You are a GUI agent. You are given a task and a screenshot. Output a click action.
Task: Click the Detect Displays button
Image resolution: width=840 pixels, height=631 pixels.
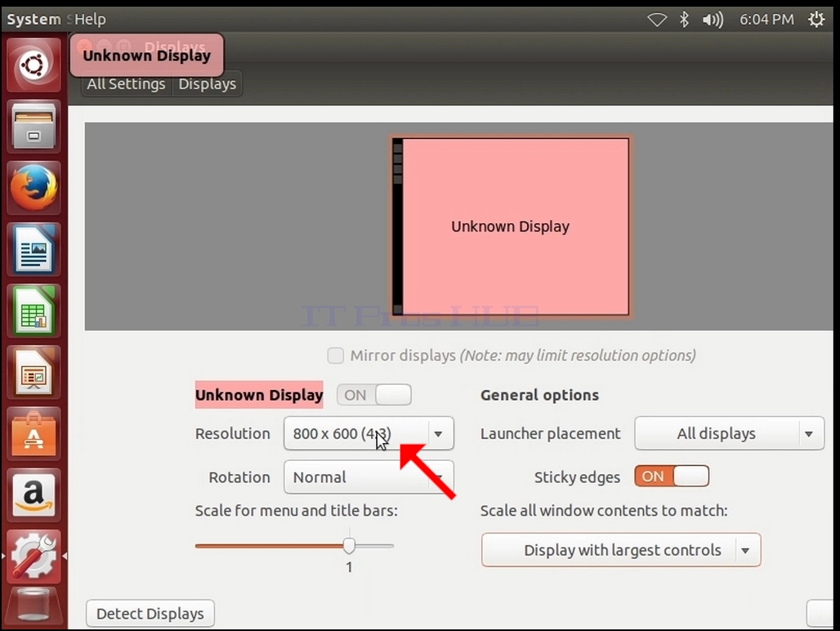click(150, 613)
